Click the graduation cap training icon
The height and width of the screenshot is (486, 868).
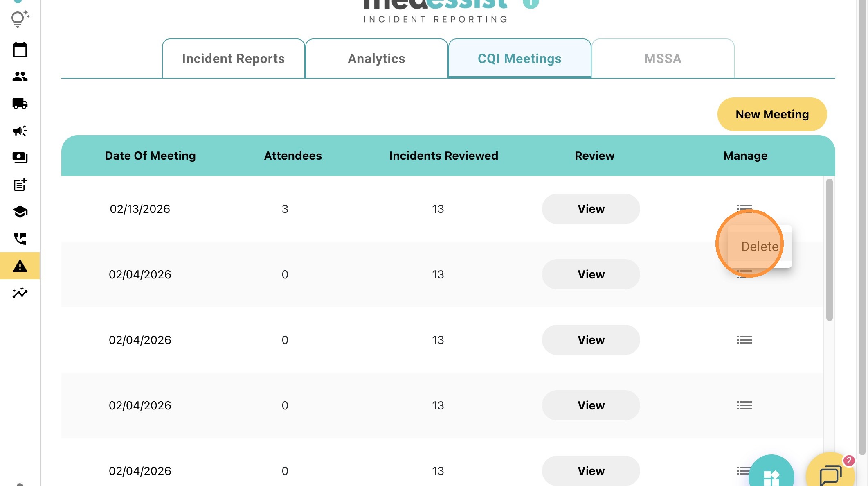coord(20,212)
